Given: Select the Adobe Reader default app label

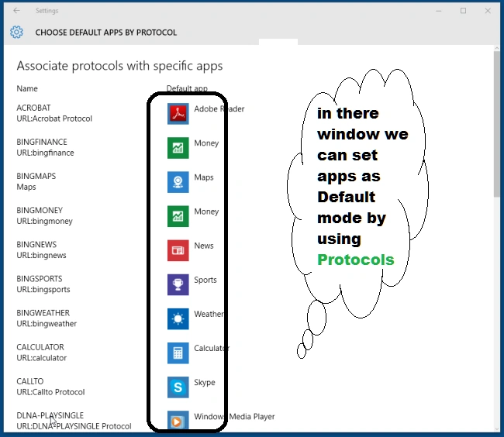Looking at the screenshot, I should click(219, 108).
